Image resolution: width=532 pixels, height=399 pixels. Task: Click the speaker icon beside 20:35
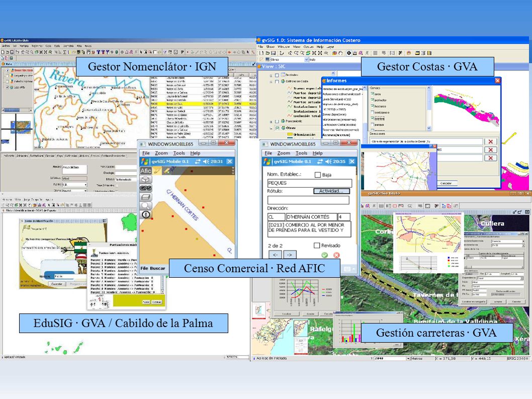[328, 162]
